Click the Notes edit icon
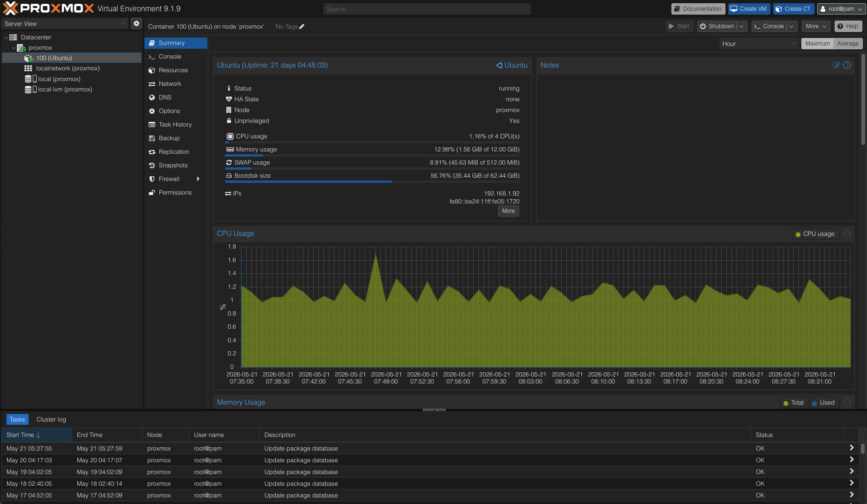The image size is (867, 504). pyautogui.click(x=836, y=65)
